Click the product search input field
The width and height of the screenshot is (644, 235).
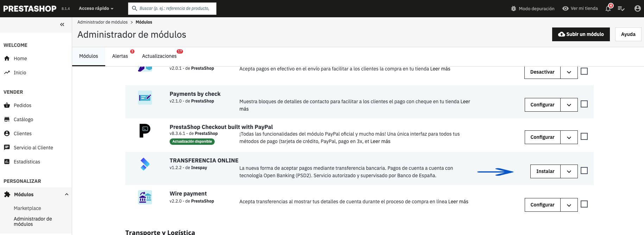tap(174, 8)
